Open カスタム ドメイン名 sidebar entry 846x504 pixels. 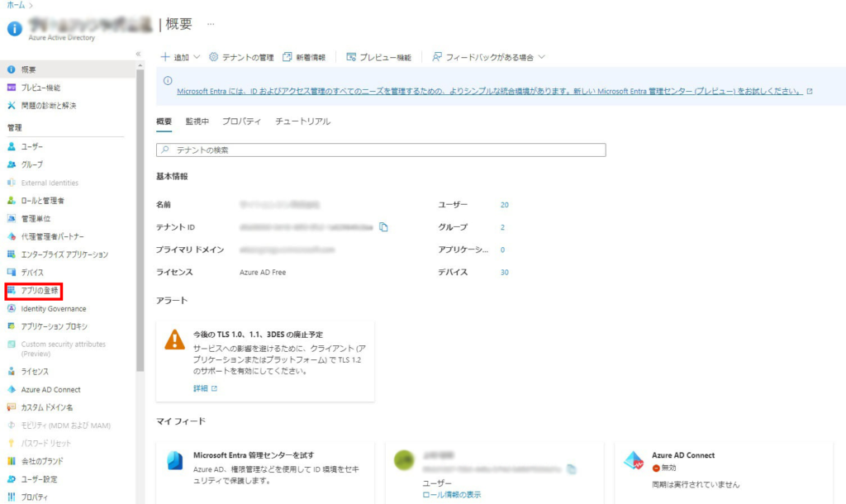pyautogui.click(x=47, y=407)
